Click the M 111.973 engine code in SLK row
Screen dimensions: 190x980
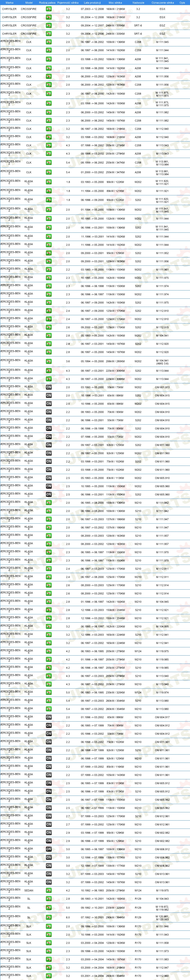pos(163,951)
